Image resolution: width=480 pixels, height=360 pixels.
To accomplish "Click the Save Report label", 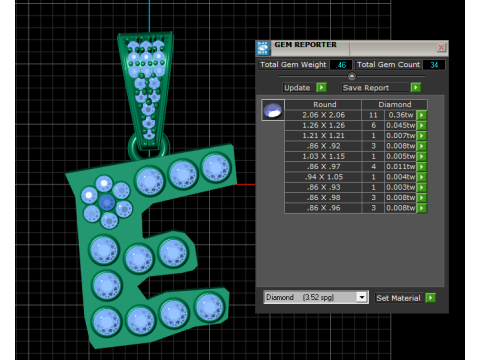I will click(x=366, y=88).
